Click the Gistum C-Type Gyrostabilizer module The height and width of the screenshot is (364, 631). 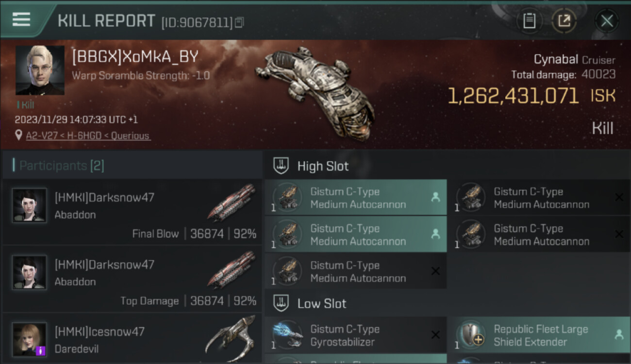[x=355, y=335]
